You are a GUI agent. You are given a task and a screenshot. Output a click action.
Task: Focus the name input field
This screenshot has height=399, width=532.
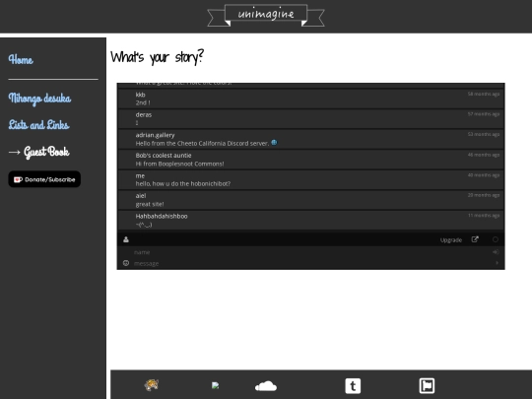point(310,252)
